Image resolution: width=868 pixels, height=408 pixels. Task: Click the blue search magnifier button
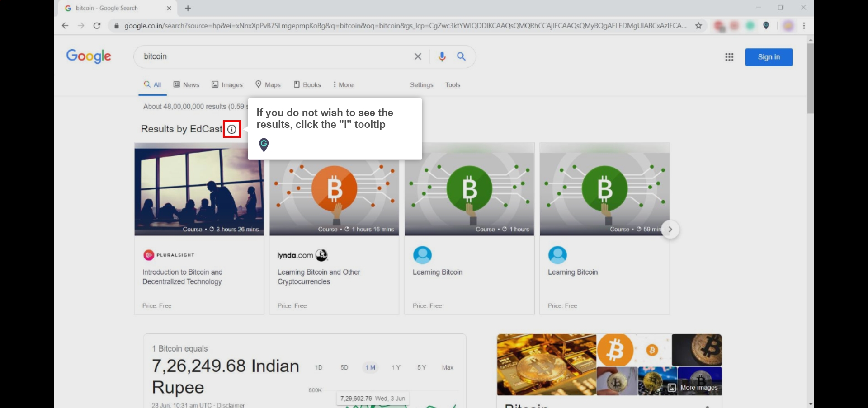pos(461,56)
